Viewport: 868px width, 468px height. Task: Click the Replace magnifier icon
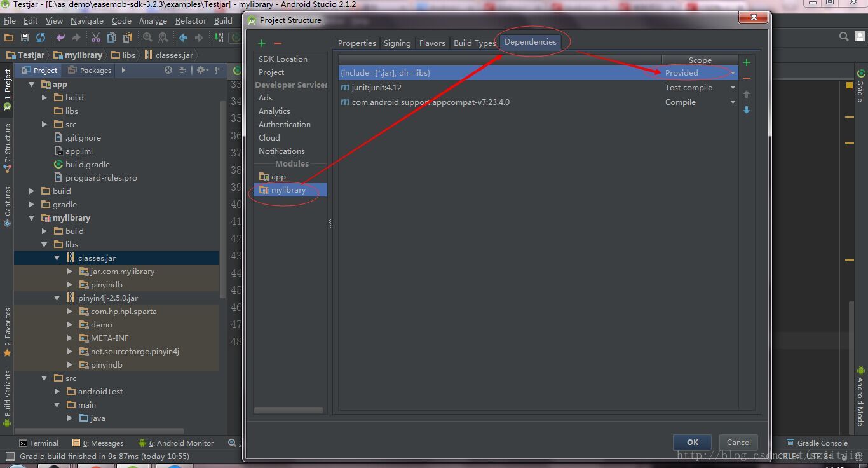(x=163, y=38)
